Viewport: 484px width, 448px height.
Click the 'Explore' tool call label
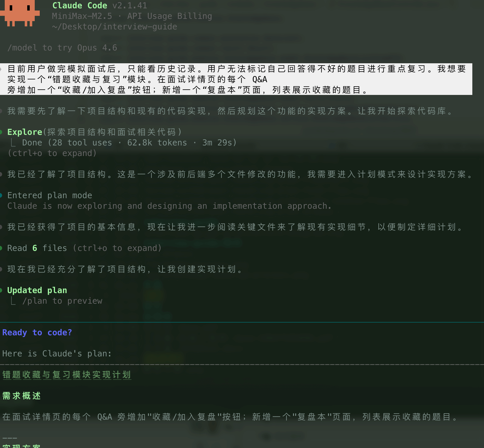[25, 132]
